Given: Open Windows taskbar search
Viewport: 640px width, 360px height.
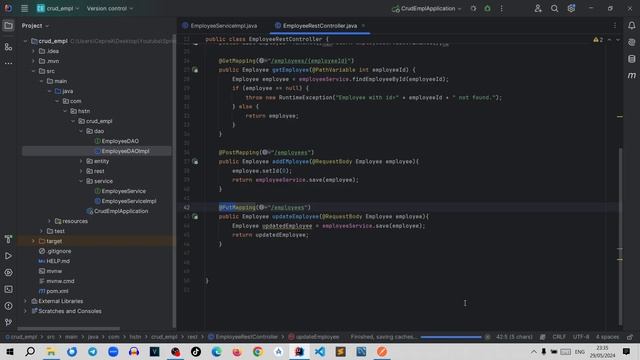Looking at the screenshot, I should click(x=30, y=351).
